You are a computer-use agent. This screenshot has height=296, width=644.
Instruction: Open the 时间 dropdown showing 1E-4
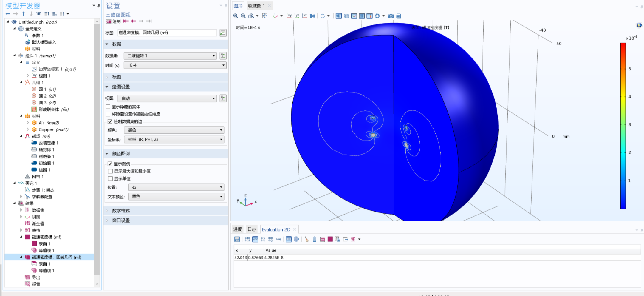(x=175, y=65)
